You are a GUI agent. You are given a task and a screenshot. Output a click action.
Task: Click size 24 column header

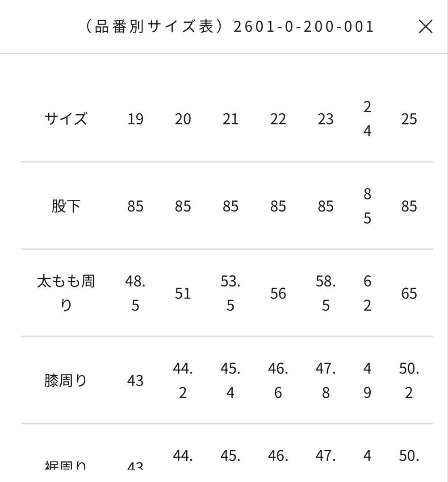[x=366, y=119]
